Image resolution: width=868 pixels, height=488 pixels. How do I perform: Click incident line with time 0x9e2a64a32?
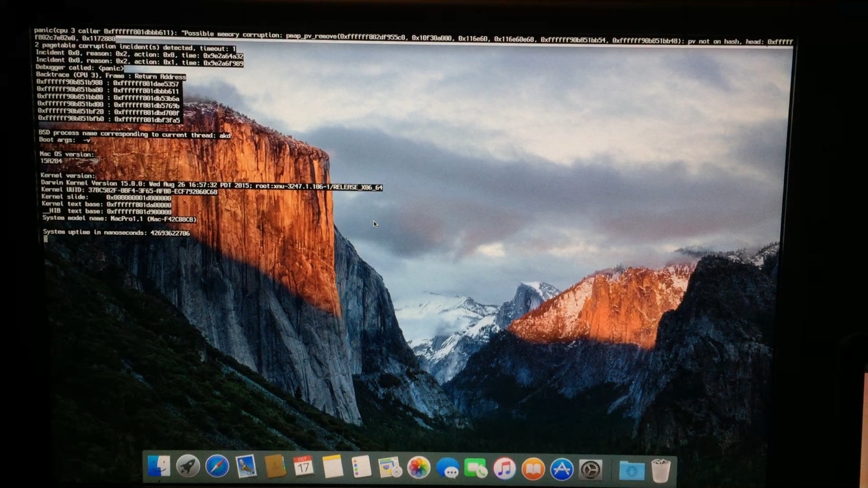(x=139, y=56)
